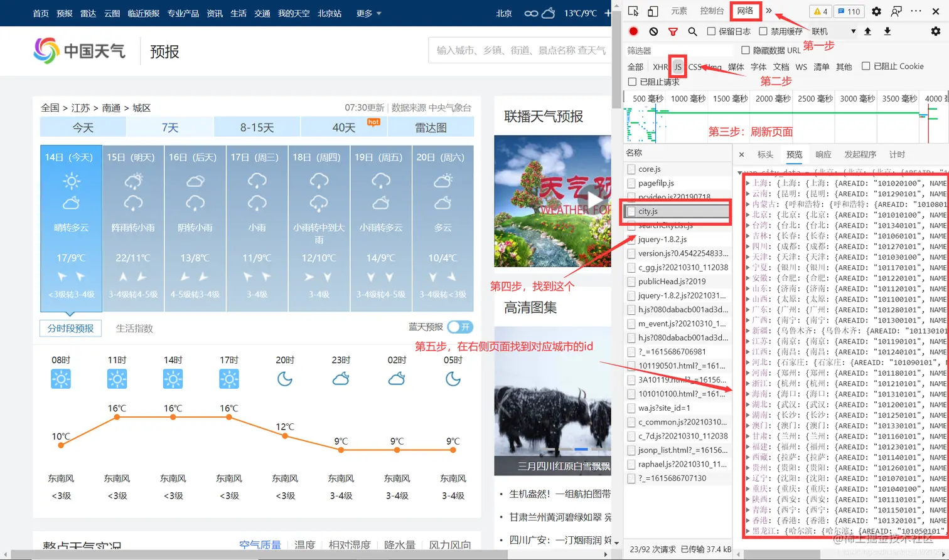Click the network request filter funnel icon
Image resolution: width=949 pixels, height=560 pixels.
point(672,31)
